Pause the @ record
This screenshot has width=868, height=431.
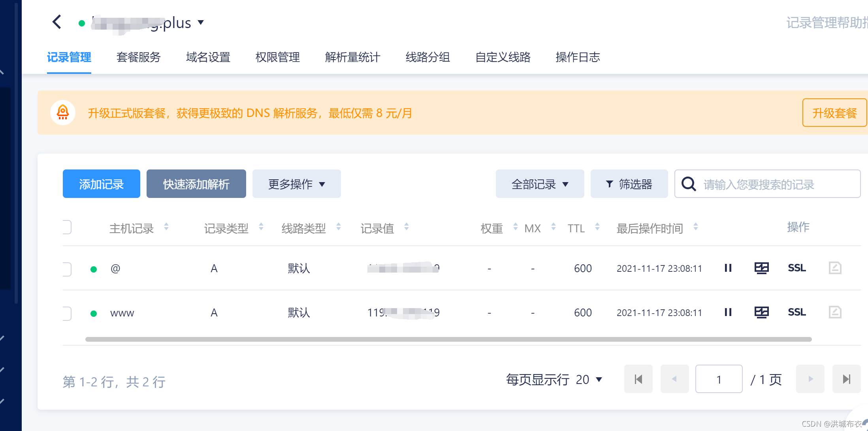(x=728, y=268)
